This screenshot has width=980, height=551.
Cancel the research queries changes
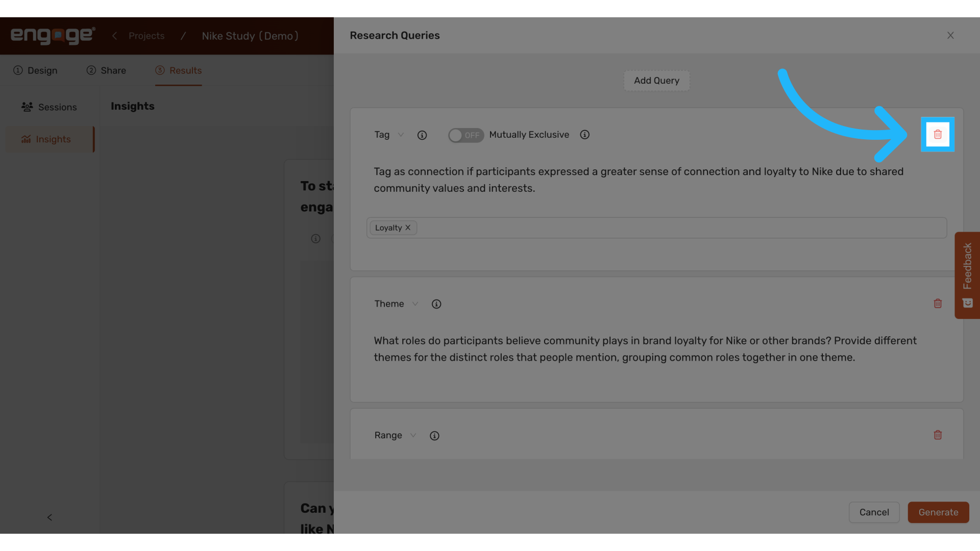(x=874, y=512)
